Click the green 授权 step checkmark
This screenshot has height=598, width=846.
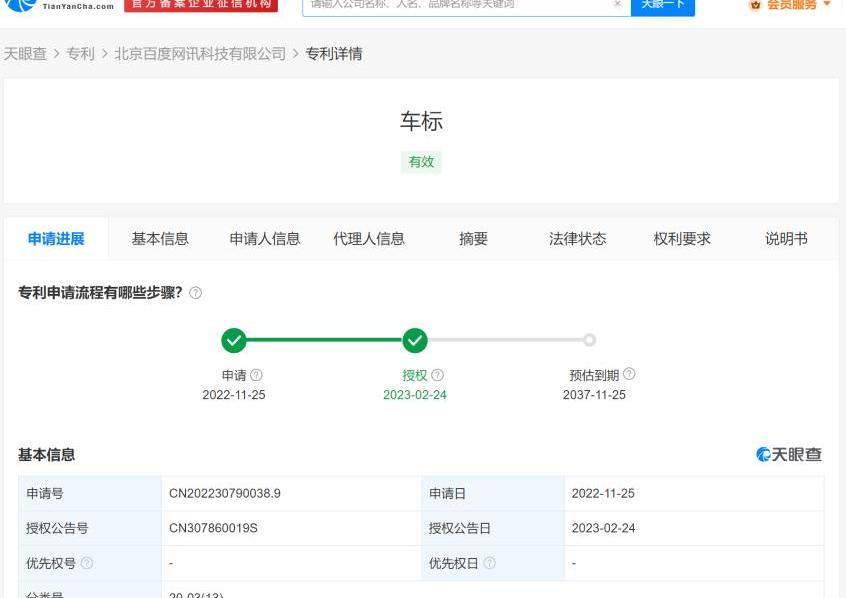415,341
